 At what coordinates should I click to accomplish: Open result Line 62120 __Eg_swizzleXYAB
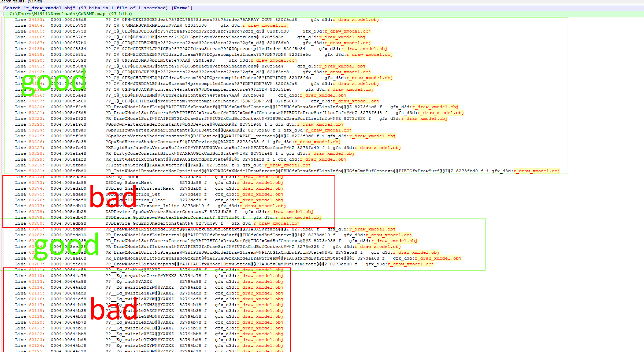pos(149,322)
